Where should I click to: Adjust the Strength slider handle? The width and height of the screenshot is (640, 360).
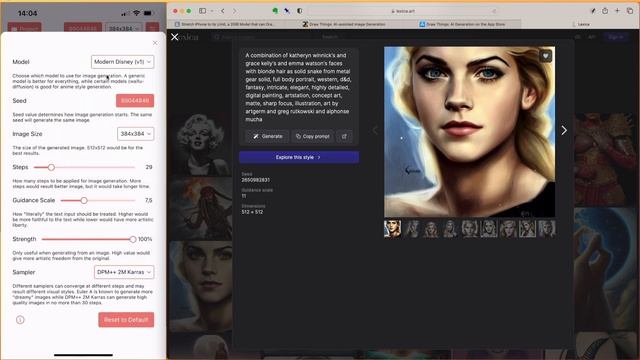point(133,239)
